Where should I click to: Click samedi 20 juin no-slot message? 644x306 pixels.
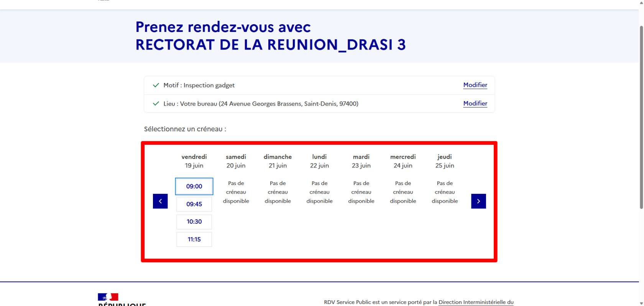tap(236, 192)
